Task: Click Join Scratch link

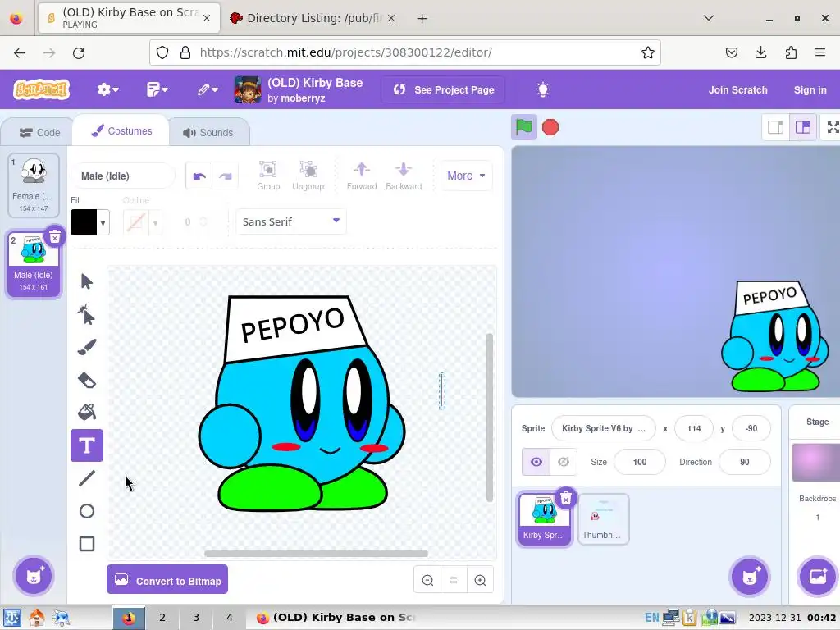Action: tap(737, 89)
